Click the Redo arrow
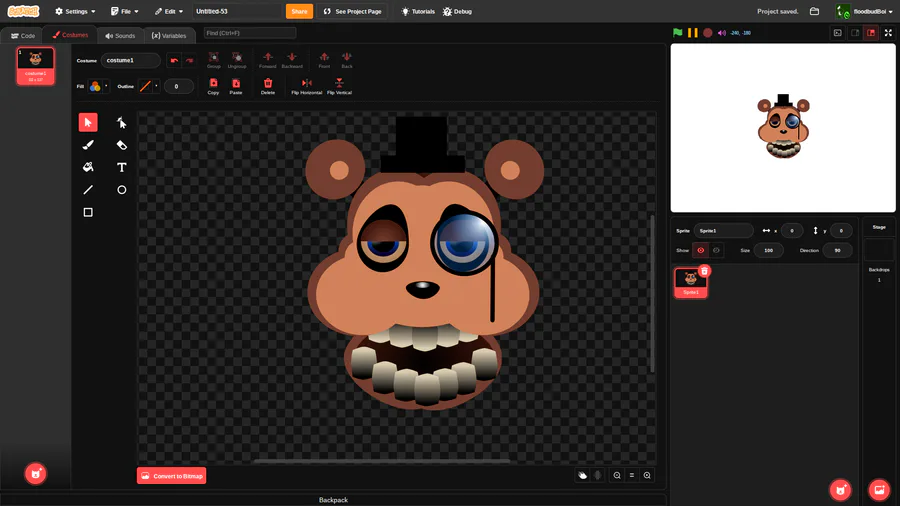This screenshot has height=506, width=900. tap(189, 60)
